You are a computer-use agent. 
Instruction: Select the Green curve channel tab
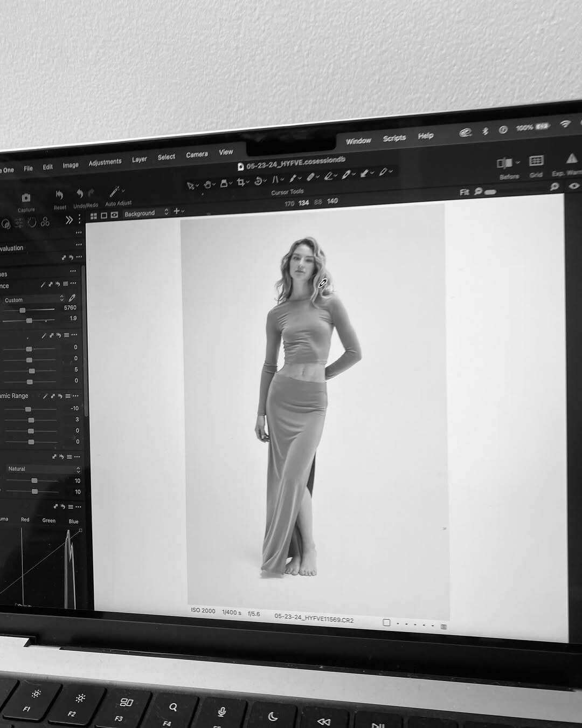[49, 520]
